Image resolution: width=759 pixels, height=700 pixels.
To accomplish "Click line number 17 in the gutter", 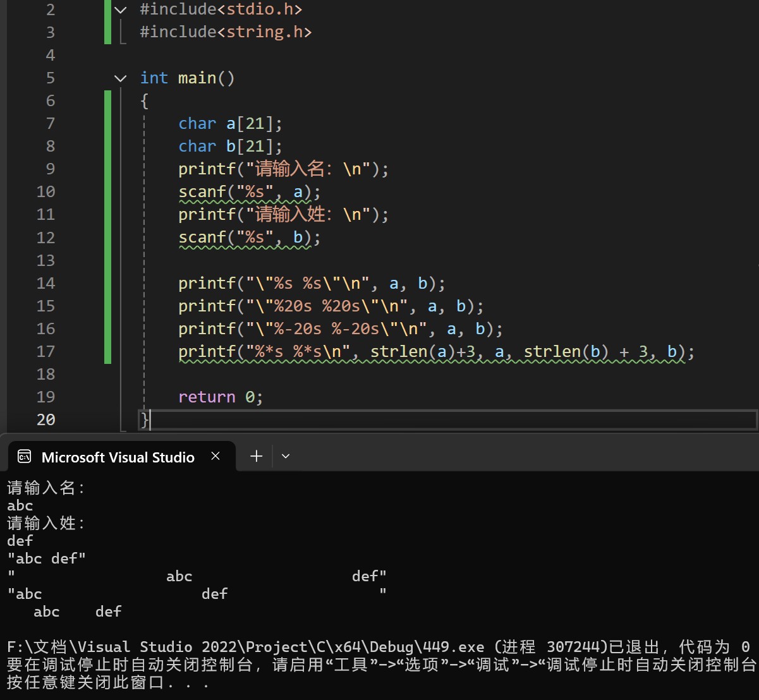I will 46,351.
